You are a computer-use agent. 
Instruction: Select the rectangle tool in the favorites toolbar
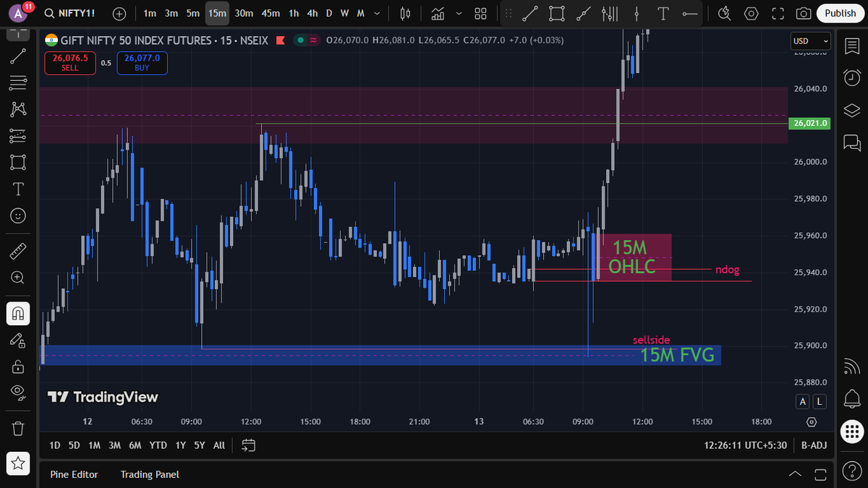click(x=556, y=14)
